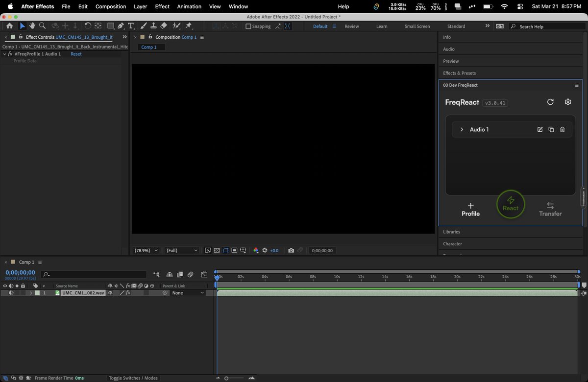This screenshot has width=588, height=382.
Task: Toggle Hide Shy Layers switch in timeline
Action: tap(170, 275)
